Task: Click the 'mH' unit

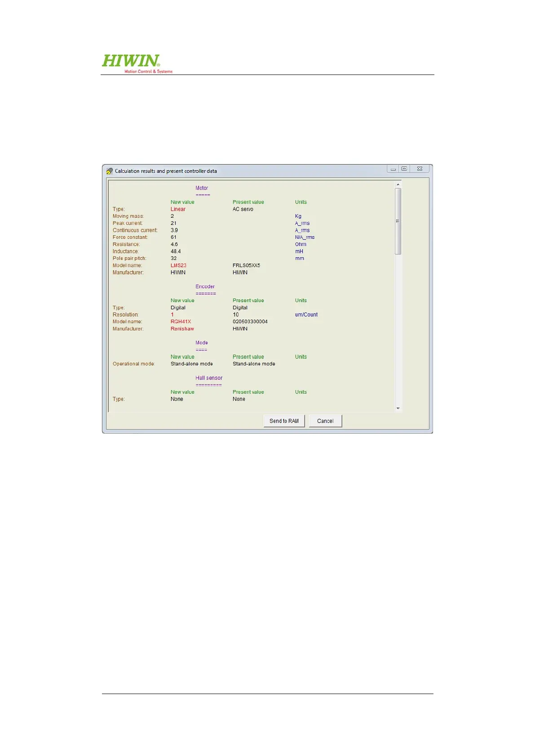Action: tap(299, 251)
